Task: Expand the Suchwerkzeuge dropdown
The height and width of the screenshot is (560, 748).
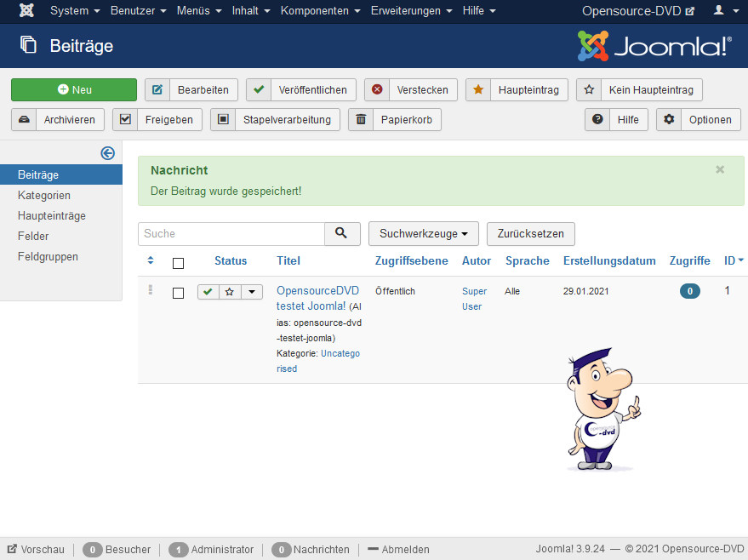Action: pos(423,233)
